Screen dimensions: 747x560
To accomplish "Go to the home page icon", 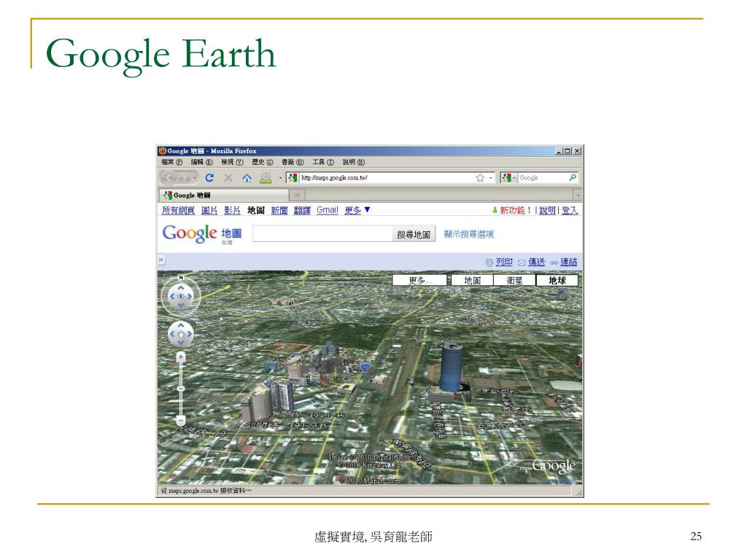I will pyautogui.click(x=247, y=178).
